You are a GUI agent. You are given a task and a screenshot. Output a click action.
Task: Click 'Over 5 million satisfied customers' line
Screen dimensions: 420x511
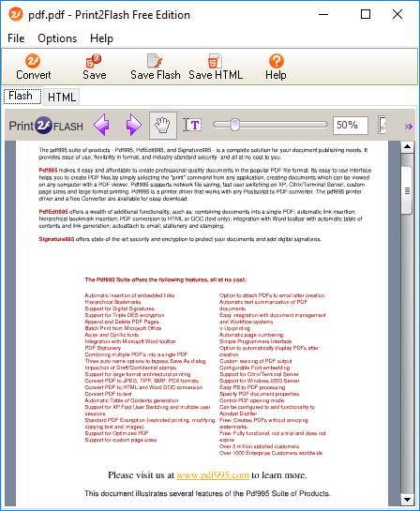coord(259,446)
